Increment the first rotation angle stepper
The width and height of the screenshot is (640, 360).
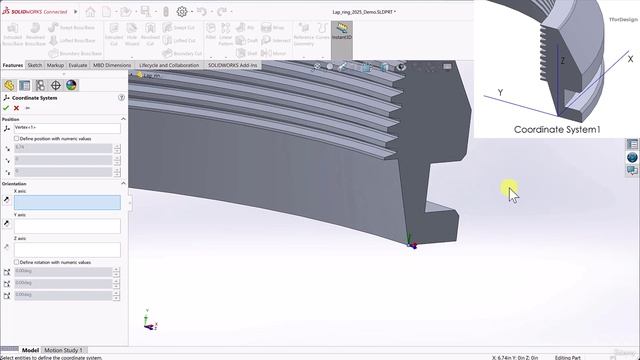click(116, 269)
